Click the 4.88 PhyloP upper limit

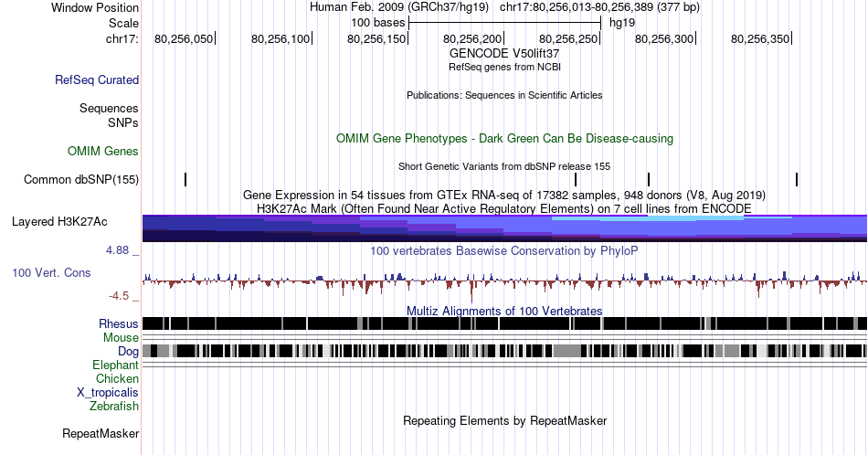tap(117, 250)
